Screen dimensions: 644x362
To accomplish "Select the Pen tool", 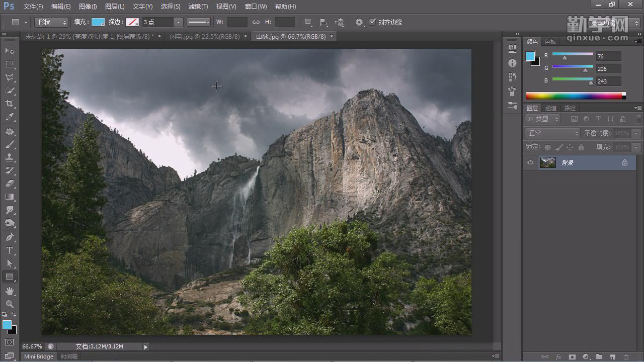I will pos(10,237).
